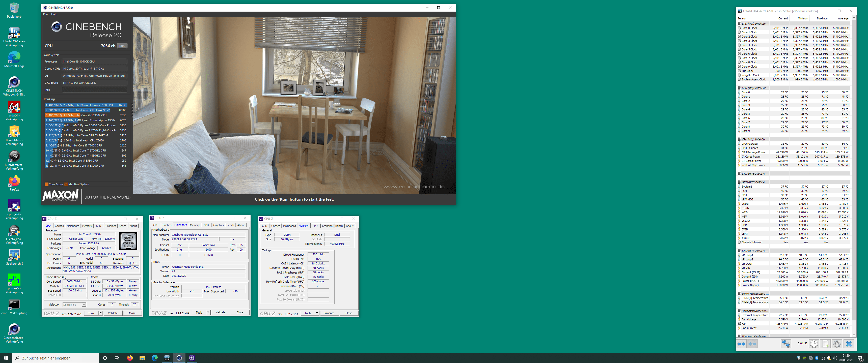
Task: Open Cinebench Help menu
Action: [x=54, y=14]
